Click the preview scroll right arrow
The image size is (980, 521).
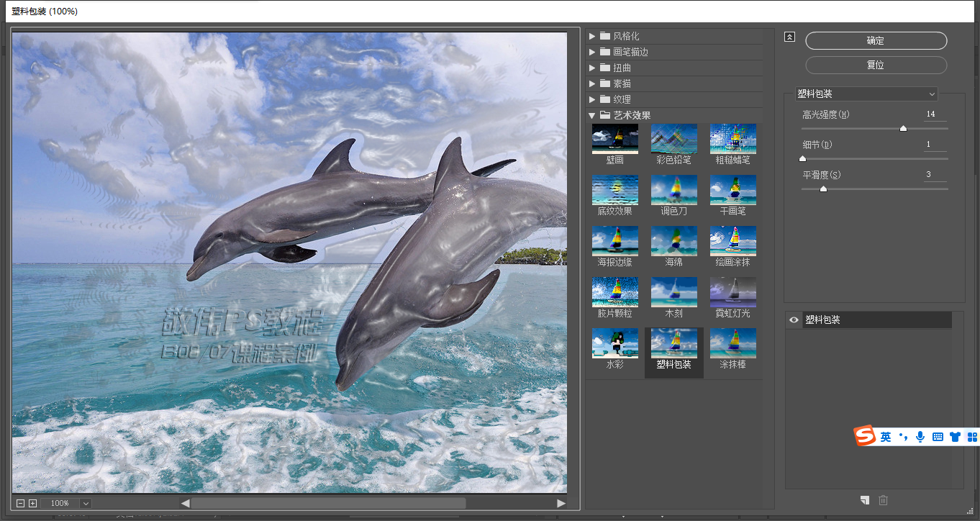coord(561,503)
